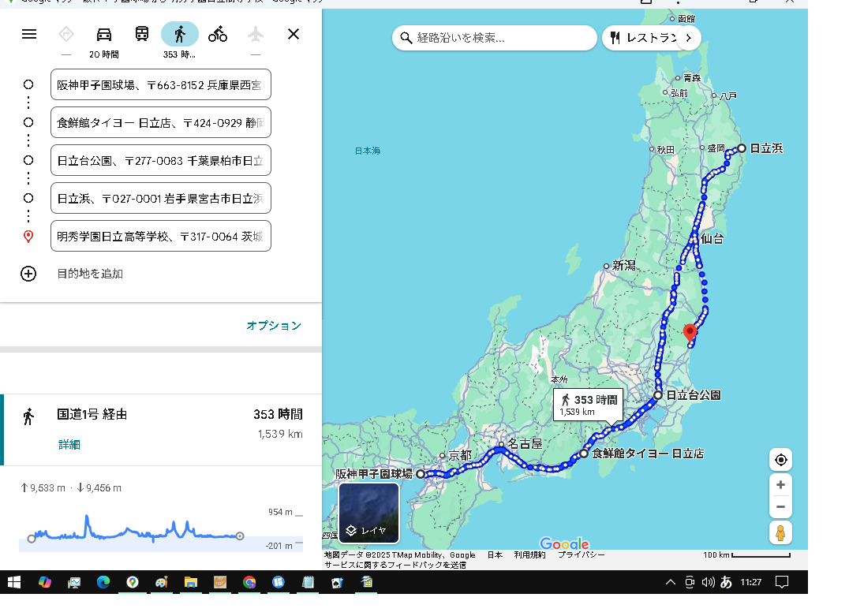Zoom in on the map
This screenshot has height=616, width=849.
click(781, 484)
